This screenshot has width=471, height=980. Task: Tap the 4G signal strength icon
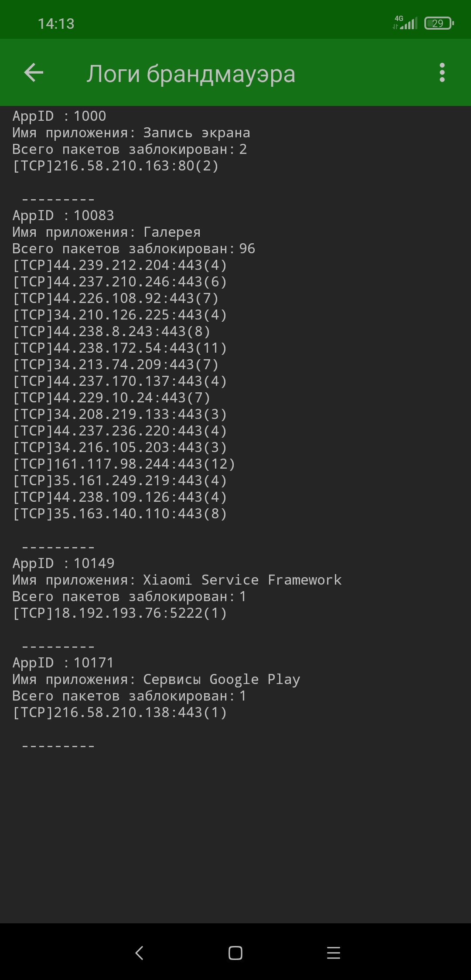405,22
